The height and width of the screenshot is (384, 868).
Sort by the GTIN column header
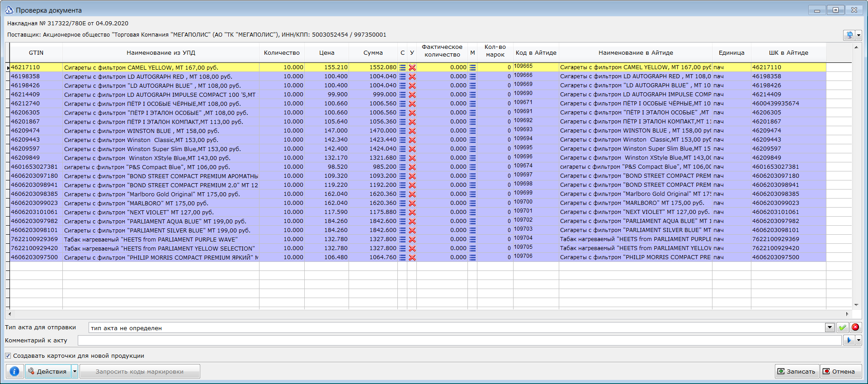click(36, 53)
